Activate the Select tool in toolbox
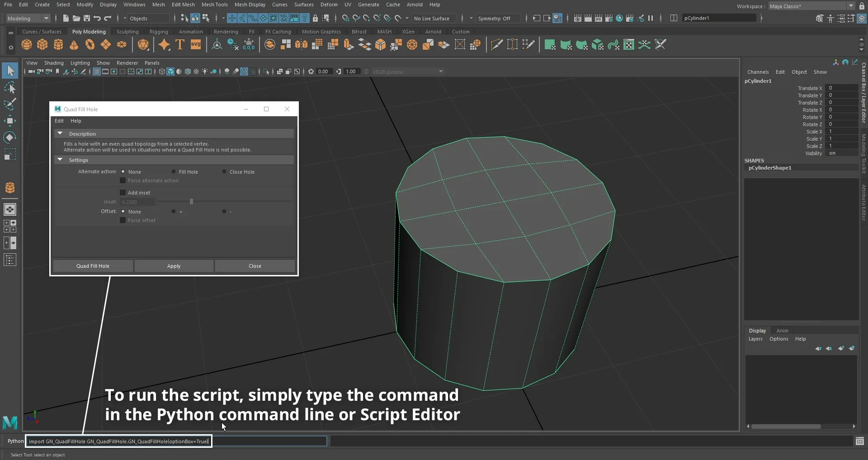 [x=10, y=71]
